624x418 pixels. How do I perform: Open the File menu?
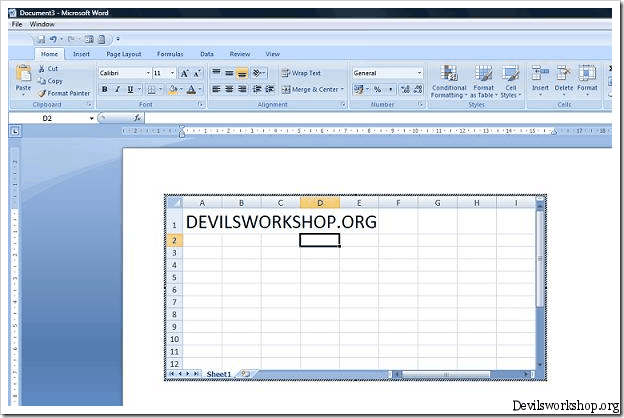pyautogui.click(x=17, y=24)
